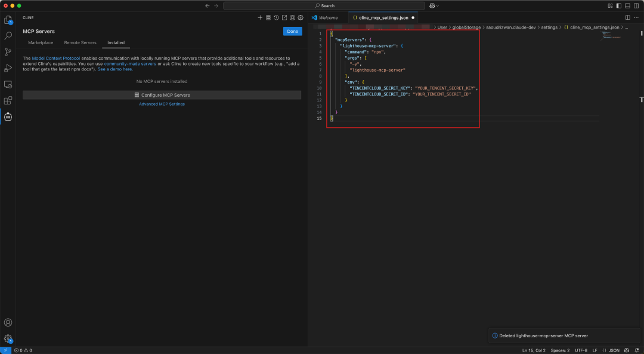Screen dimensions: 644x354
Task: Click the Deleted lighthouse-mcp-server notification
Action: tap(564, 335)
